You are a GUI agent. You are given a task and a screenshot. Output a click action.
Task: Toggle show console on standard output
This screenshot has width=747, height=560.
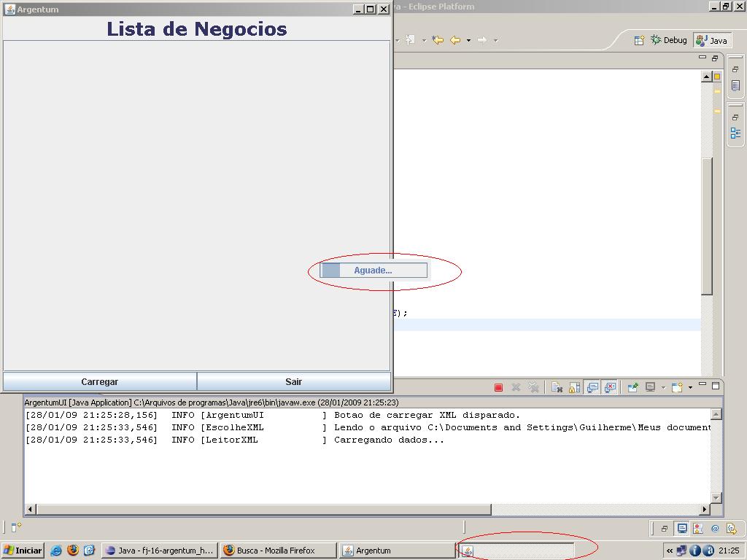tap(592, 387)
